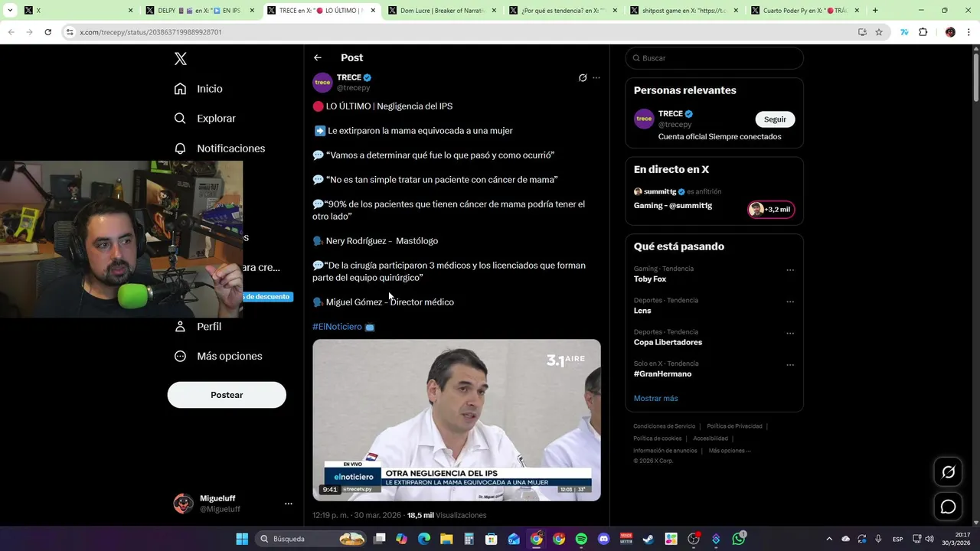Click the Grok icon on TRECE's post
Image resolution: width=980 pixels, height=551 pixels.
point(583,77)
